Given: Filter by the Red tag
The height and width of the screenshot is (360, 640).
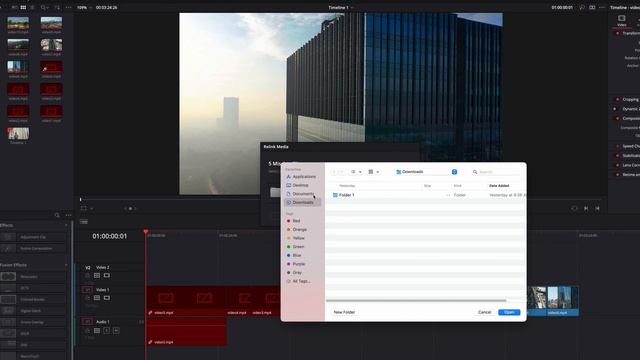Looking at the screenshot, I should tap(294, 221).
